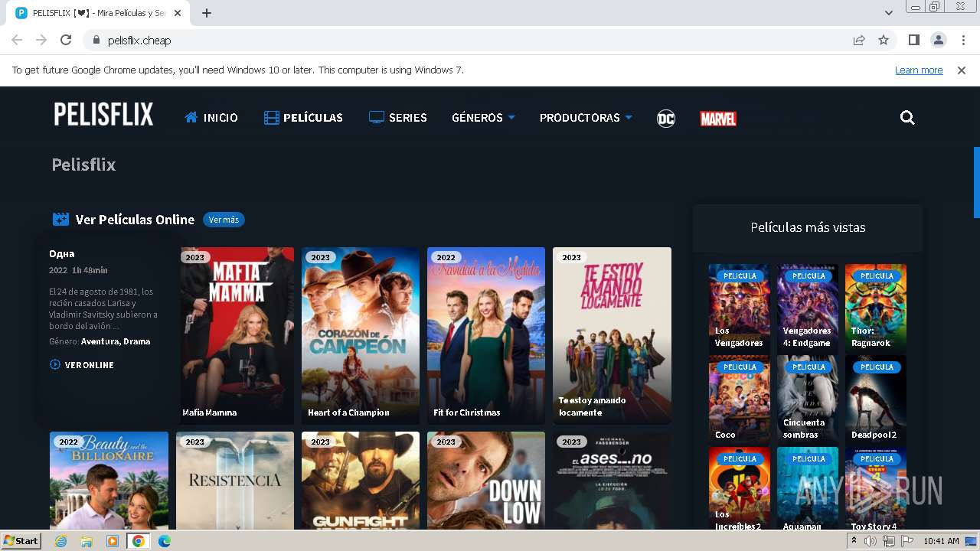This screenshot has width=980, height=551.
Task: Open the Chrome side panel icon
Action: pyautogui.click(x=913, y=40)
